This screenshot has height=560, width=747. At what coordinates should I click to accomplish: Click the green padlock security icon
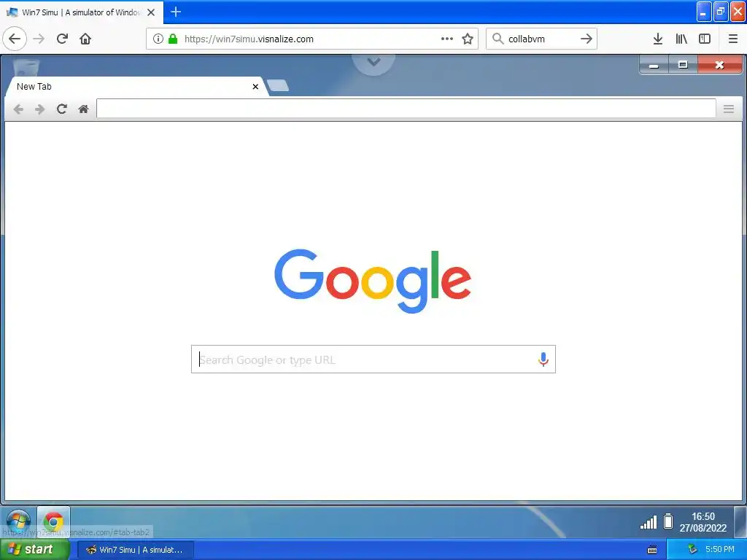click(x=173, y=39)
